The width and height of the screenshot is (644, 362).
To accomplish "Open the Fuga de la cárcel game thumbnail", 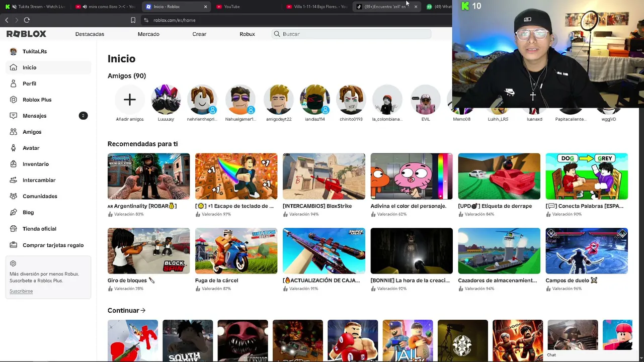I will click(236, 251).
